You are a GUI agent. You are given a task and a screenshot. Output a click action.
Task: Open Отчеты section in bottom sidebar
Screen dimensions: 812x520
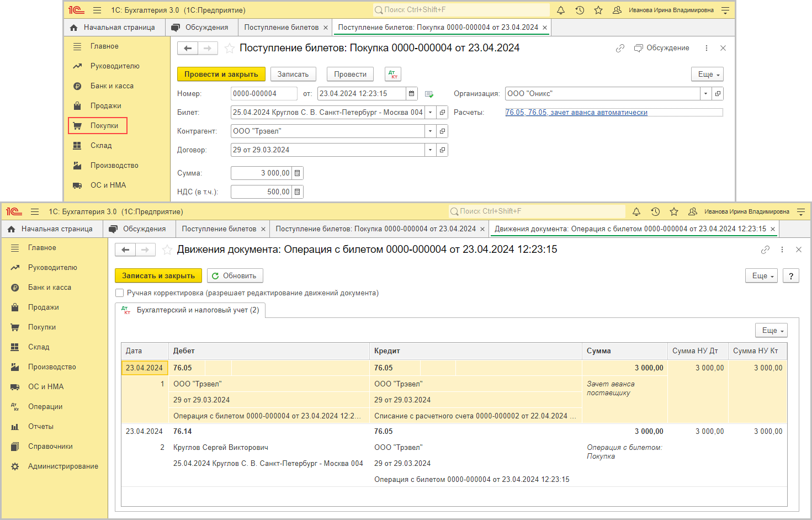click(x=41, y=427)
